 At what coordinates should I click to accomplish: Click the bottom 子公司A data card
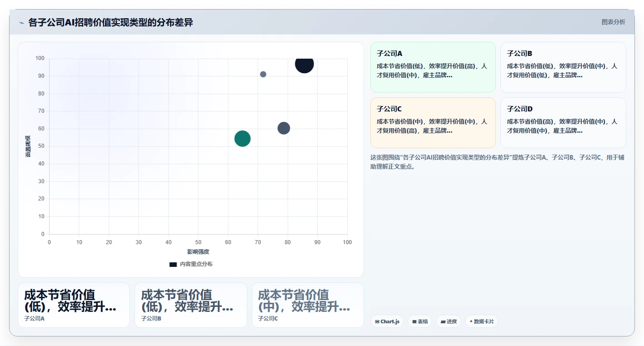click(x=74, y=305)
